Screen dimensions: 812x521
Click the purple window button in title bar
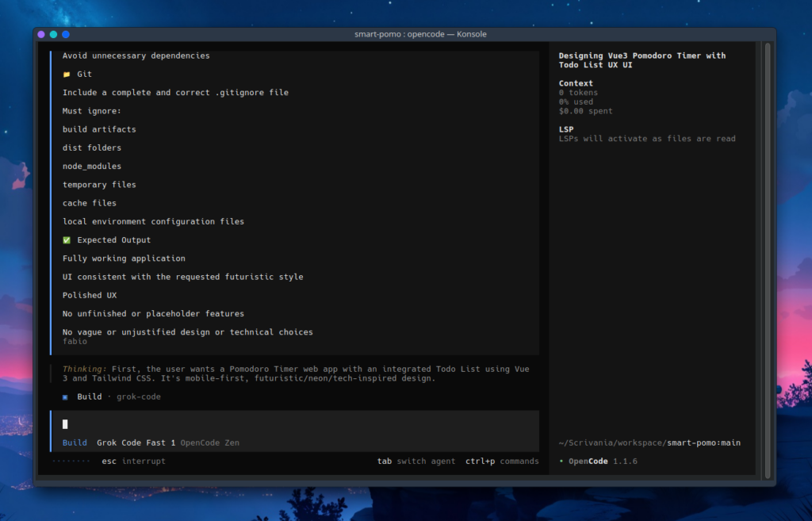coord(41,34)
